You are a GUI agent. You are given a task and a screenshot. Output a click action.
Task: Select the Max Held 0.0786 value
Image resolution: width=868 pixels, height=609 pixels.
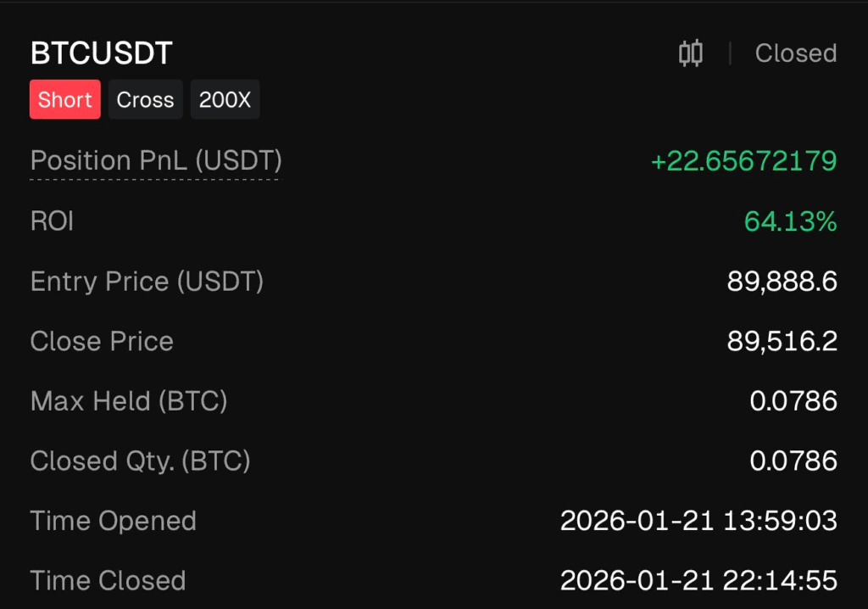coord(793,401)
